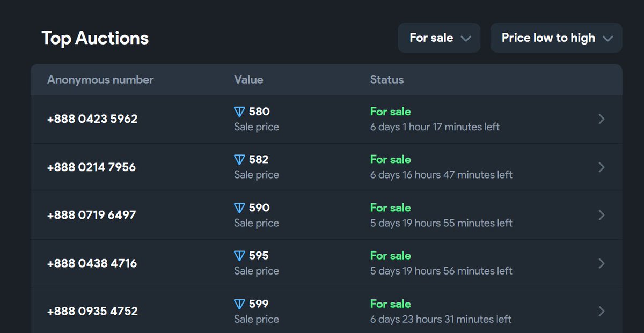Image resolution: width=644 pixels, height=333 pixels.
Task: Open row arrow for +888 0719 6497
Action: (602, 215)
